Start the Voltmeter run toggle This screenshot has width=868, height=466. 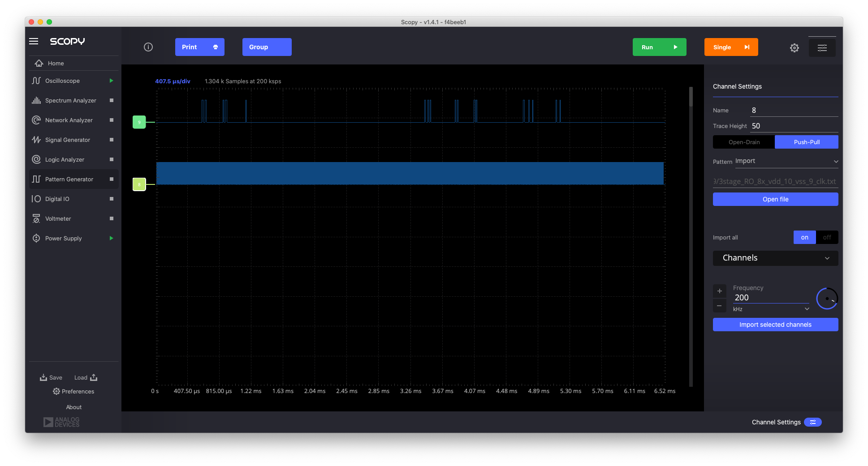click(x=112, y=218)
